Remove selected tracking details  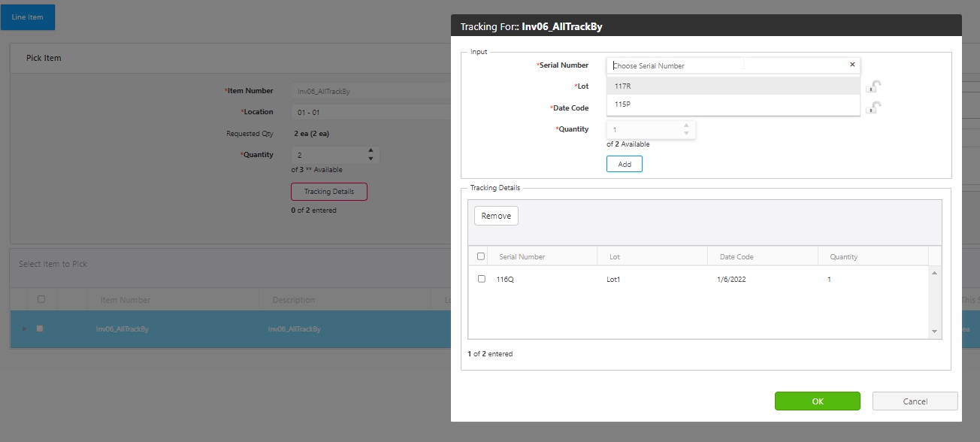[x=496, y=216]
